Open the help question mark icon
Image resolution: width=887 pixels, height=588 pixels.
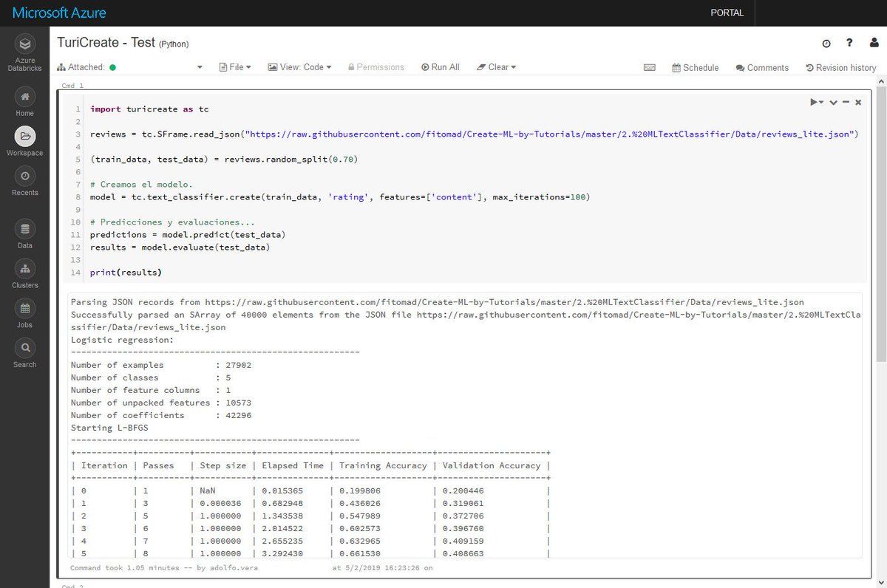tap(850, 44)
